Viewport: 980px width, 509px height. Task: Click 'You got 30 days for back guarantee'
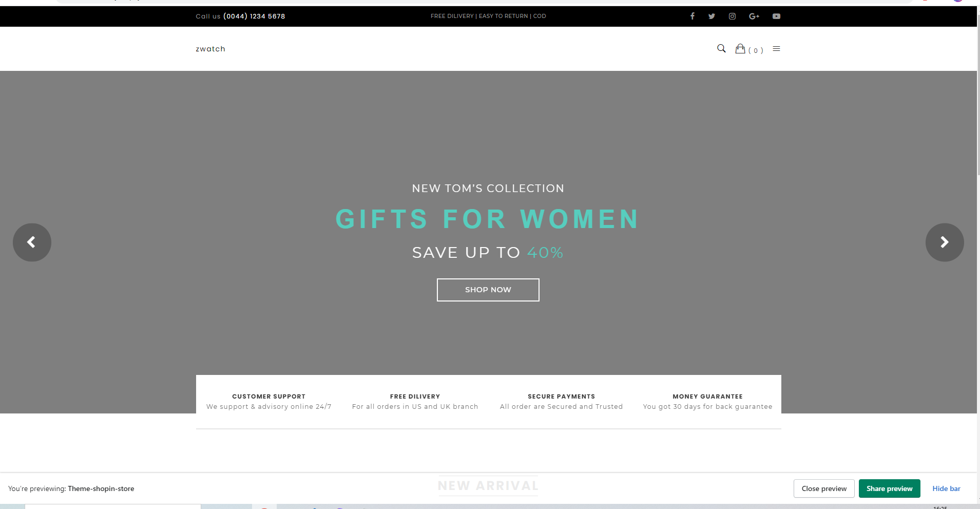point(708,407)
